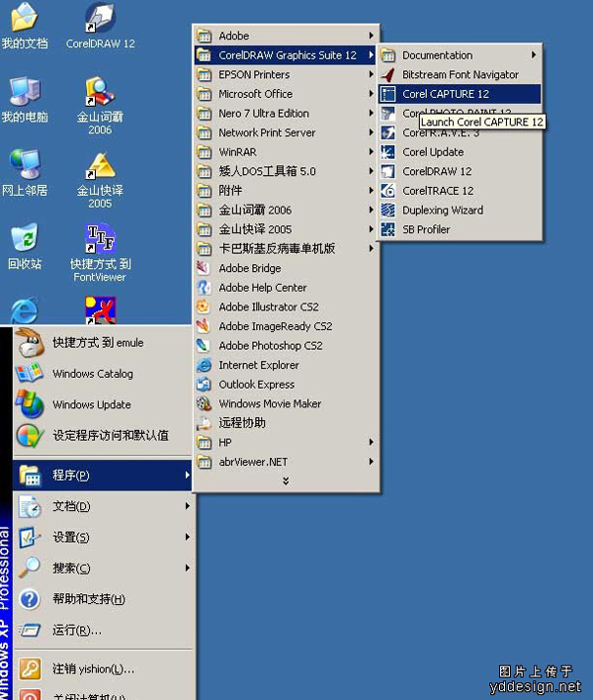Open the 金山词霸 2006 program folder
The width and height of the screenshot is (593, 700).
click(286, 210)
